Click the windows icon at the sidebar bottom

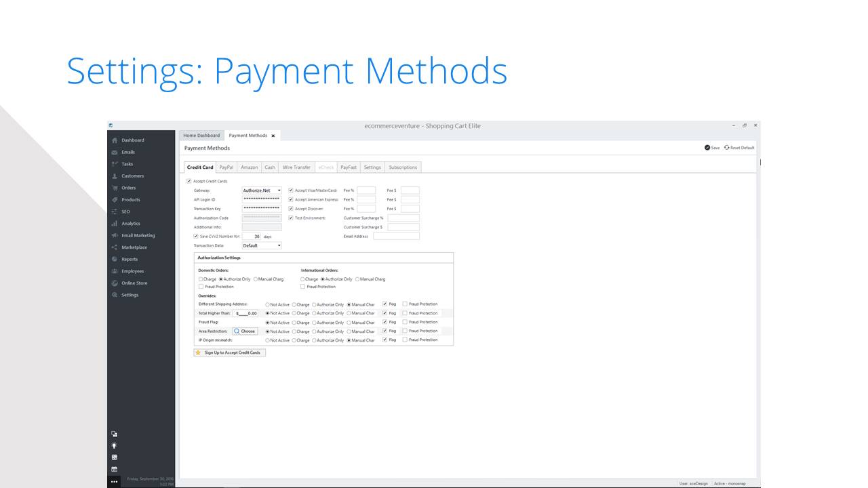tap(114, 434)
